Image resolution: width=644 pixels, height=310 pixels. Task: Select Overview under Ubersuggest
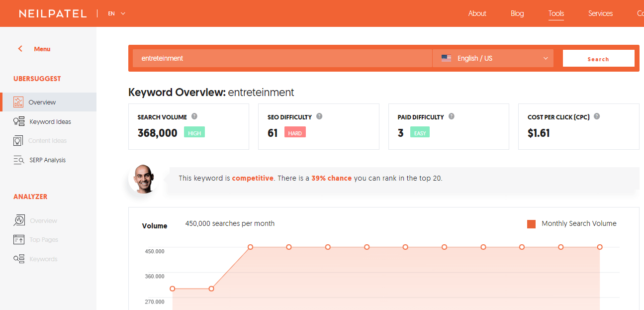point(48,102)
